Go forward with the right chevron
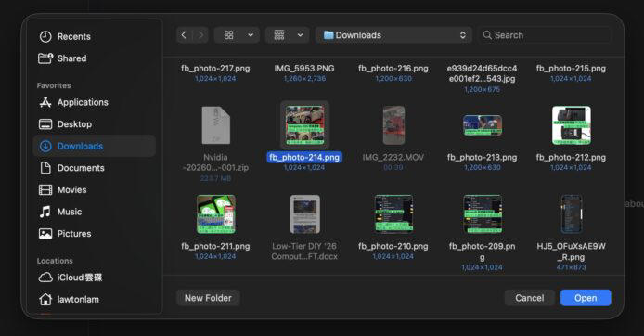This screenshot has width=644, height=336. click(x=200, y=35)
